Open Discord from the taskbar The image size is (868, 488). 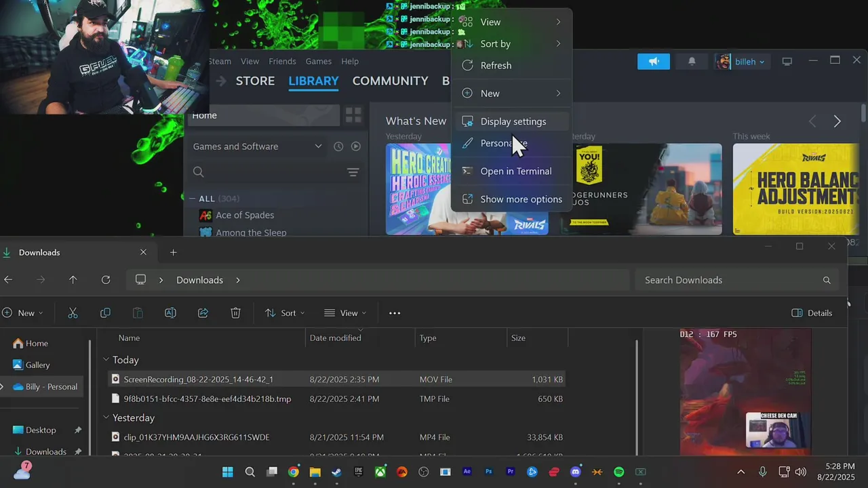pyautogui.click(x=576, y=472)
